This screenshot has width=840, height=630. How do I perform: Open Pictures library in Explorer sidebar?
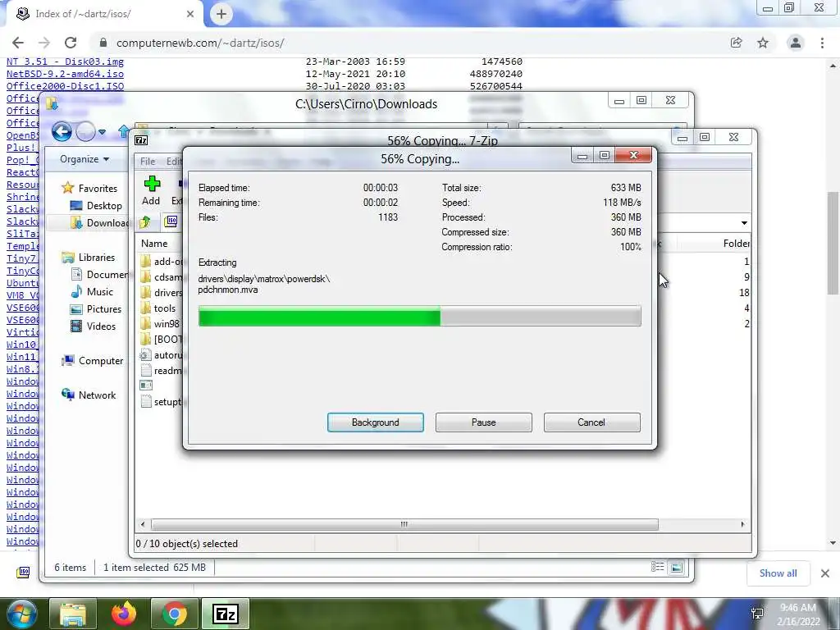tap(104, 309)
